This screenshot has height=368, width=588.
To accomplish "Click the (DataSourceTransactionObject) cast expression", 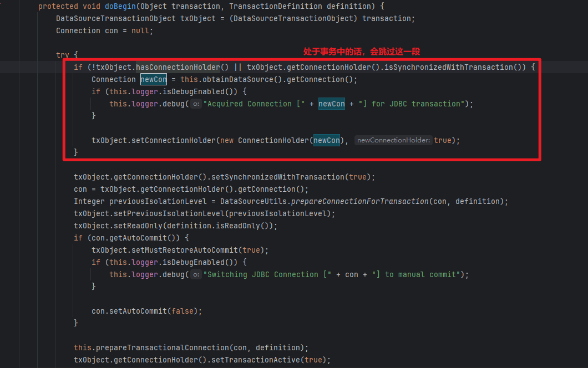I will 293,19.
